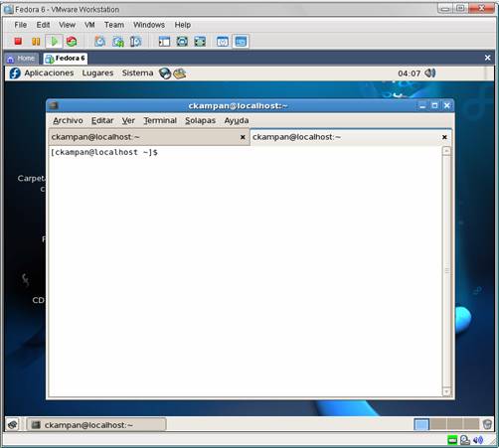This screenshot has width=499, height=448.
Task: Open the Lugares menu
Action: click(x=97, y=73)
